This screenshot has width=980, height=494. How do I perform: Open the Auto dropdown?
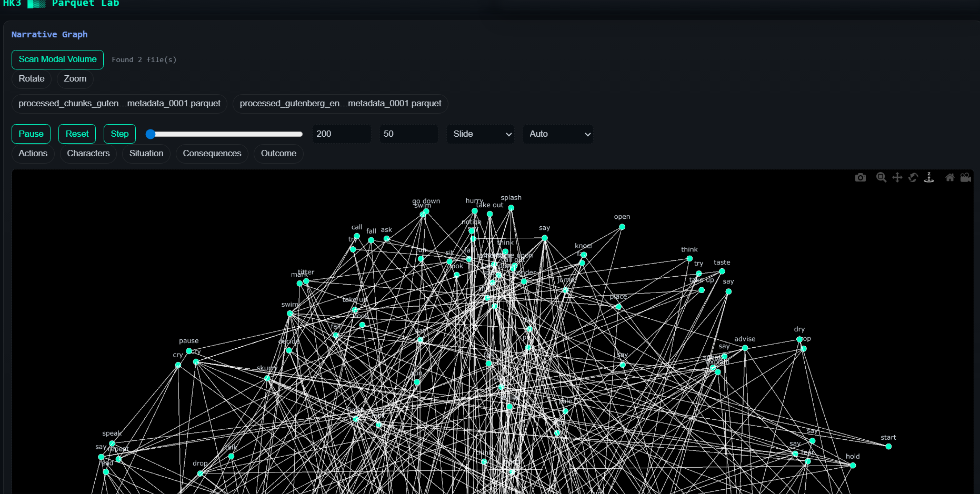pyautogui.click(x=558, y=134)
